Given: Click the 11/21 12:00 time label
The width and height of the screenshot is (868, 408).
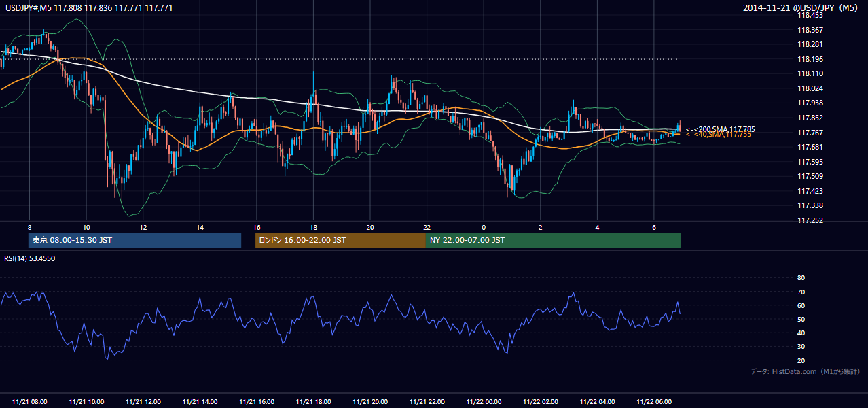Looking at the screenshot, I should (x=143, y=402).
